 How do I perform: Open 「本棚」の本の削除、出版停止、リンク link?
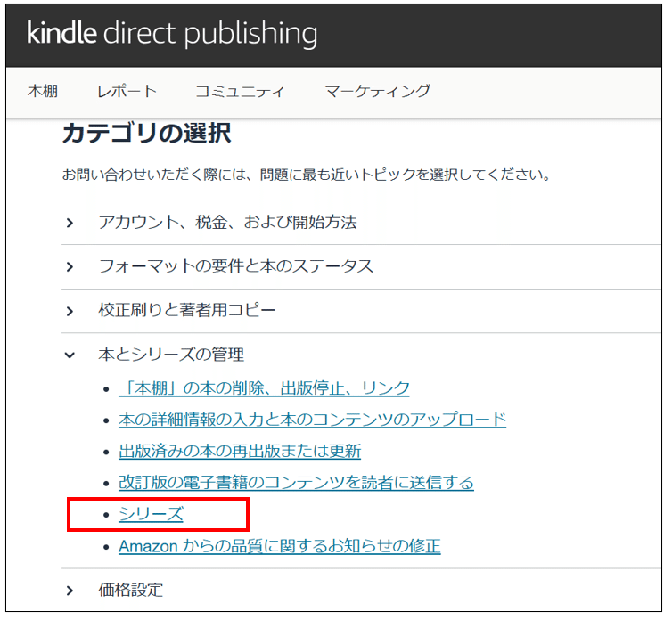(264, 388)
